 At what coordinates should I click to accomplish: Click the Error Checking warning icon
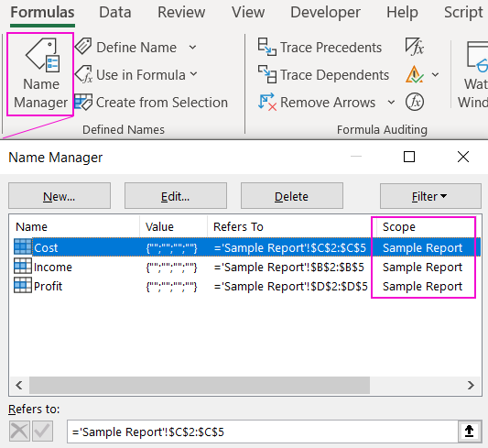tap(414, 74)
